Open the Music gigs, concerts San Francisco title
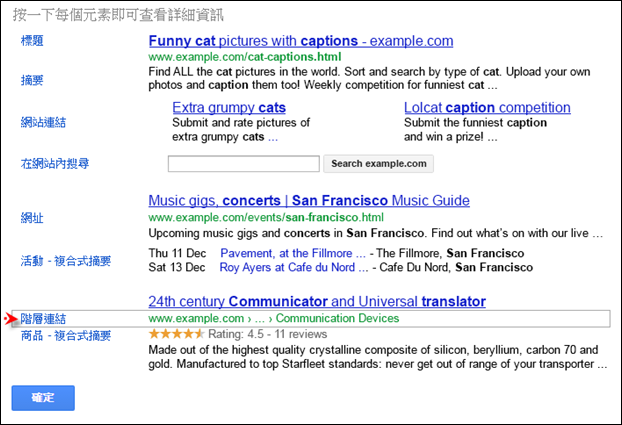Image resolution: width=622 pixels, height=425 pixels. [x=309, y=200]
